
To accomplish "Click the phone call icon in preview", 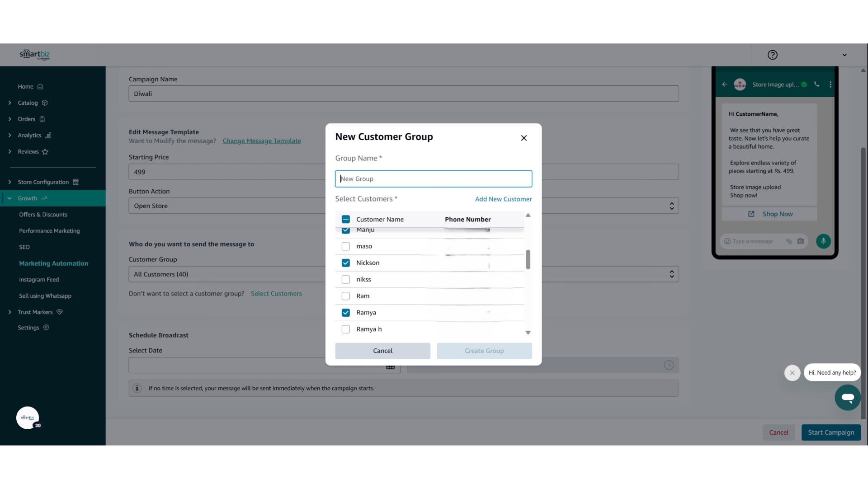I will pyautogui.click(x=817, y=84).
